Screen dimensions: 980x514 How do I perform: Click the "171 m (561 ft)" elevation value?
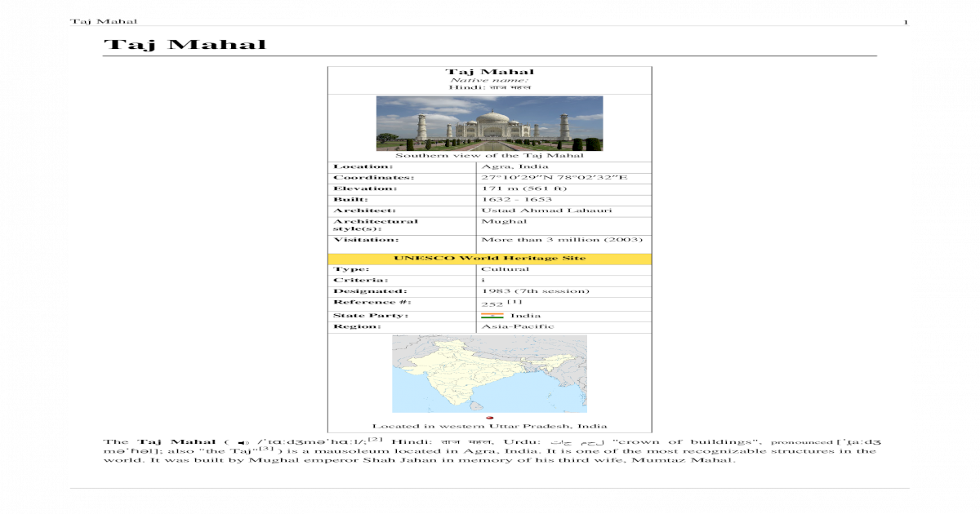[523, 188]
